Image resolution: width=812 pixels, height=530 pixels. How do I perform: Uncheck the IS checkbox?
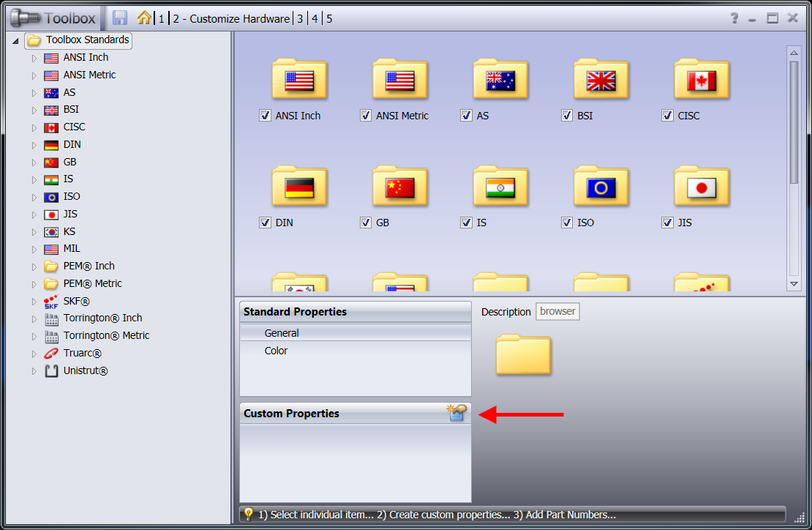click(465, 223)
